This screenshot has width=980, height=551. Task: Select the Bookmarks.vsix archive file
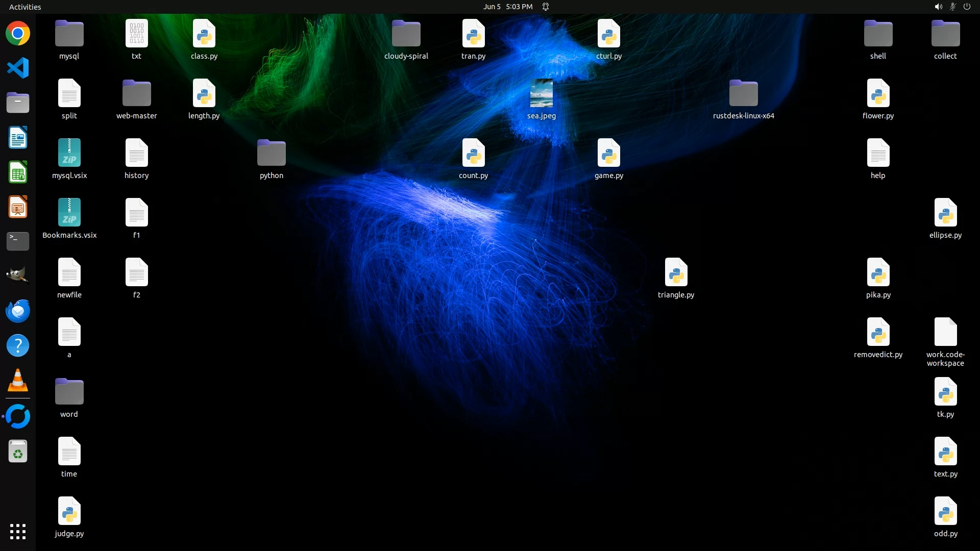(x=69, y=213)
